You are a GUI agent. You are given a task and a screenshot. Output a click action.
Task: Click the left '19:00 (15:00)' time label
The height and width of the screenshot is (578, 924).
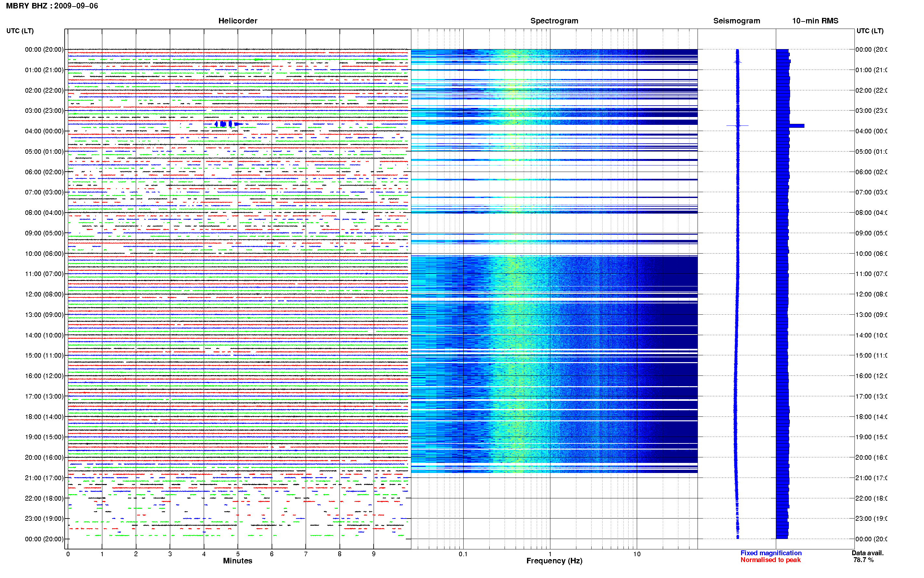(44, 437)
